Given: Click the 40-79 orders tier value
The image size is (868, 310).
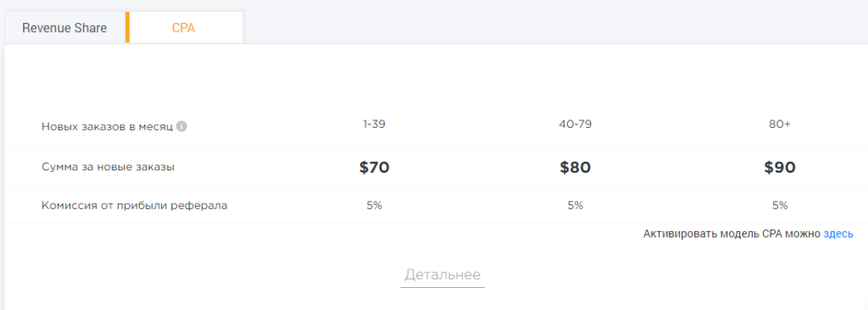Looking at the screenshot, I should click(576, 124).
